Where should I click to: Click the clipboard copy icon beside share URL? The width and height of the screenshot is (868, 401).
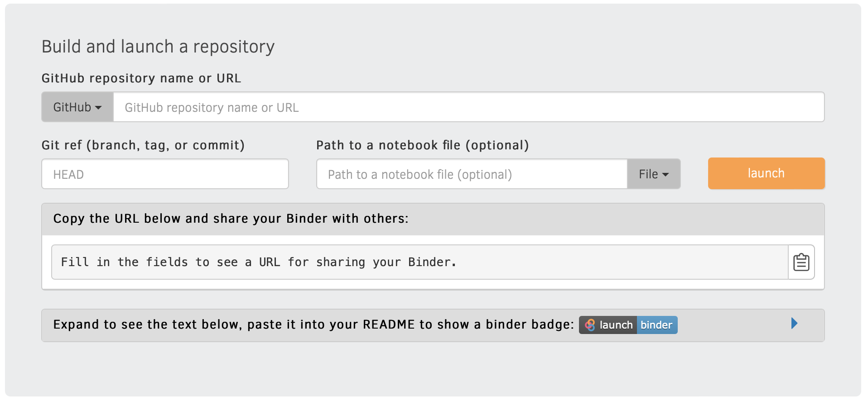coord(801,262)
